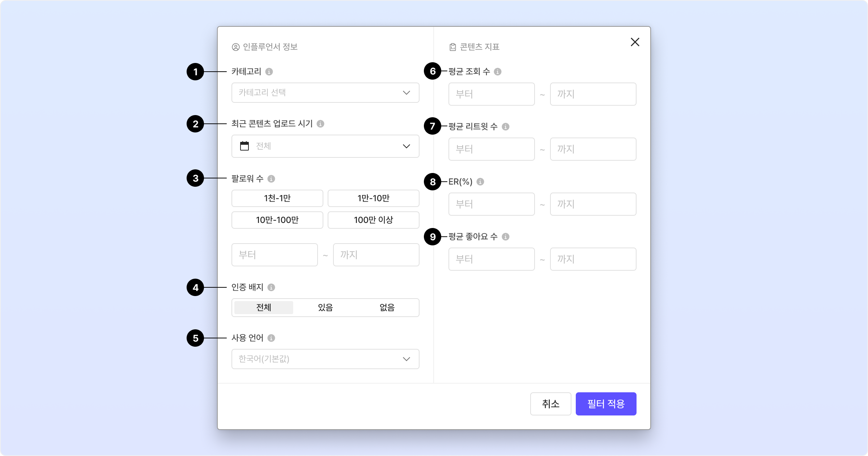Click info icon beside 평균 좋아요 수

[506, 237]
